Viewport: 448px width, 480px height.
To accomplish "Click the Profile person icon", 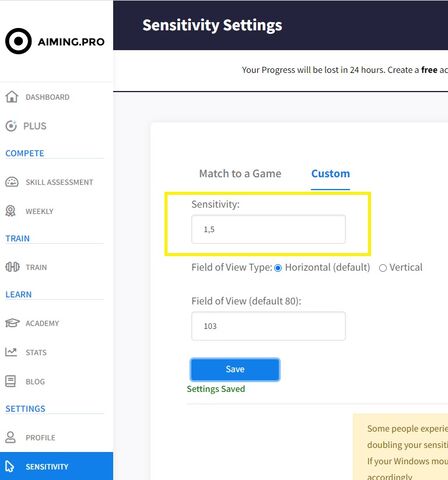I will 10,437.
